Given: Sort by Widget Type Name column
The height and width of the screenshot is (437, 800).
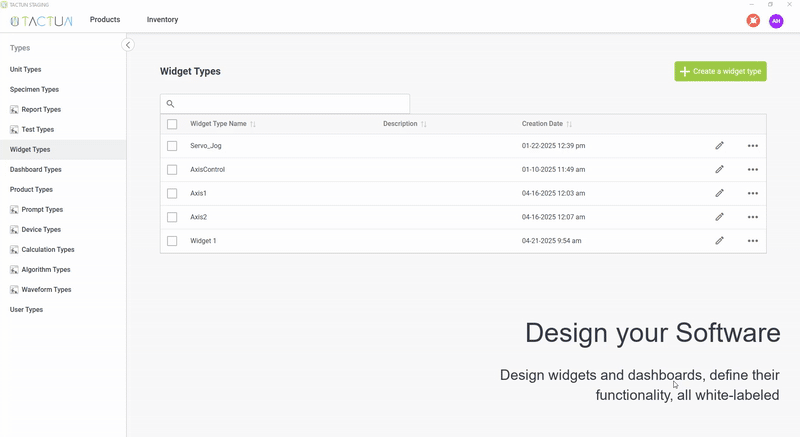Looking at the screenshot, I should pos(253,124).
